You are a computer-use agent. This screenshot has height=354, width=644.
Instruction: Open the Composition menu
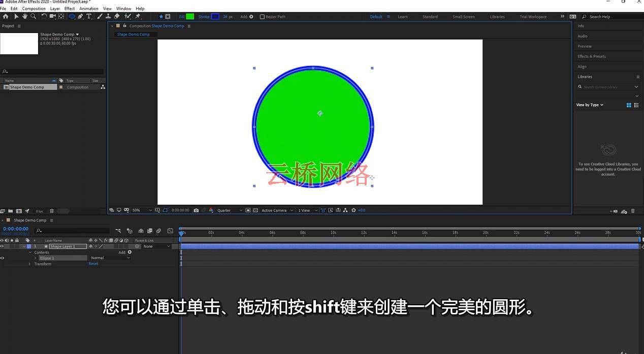point(34,9)
